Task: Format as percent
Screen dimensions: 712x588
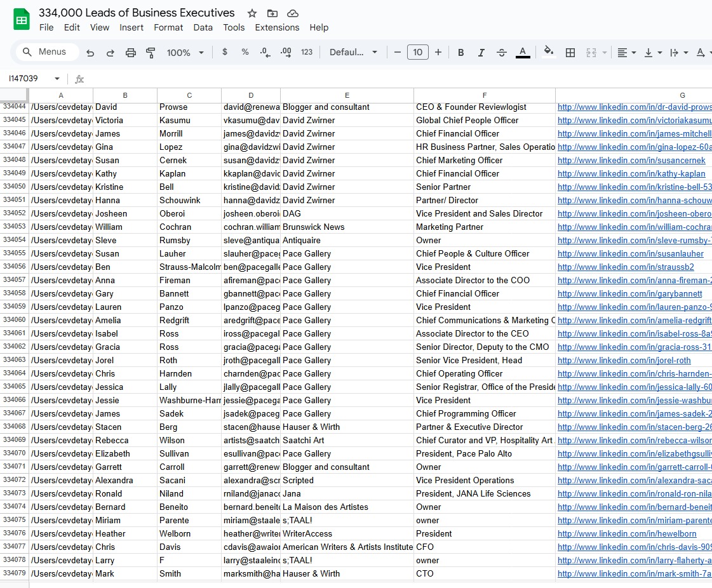Action: click(245, 52)
